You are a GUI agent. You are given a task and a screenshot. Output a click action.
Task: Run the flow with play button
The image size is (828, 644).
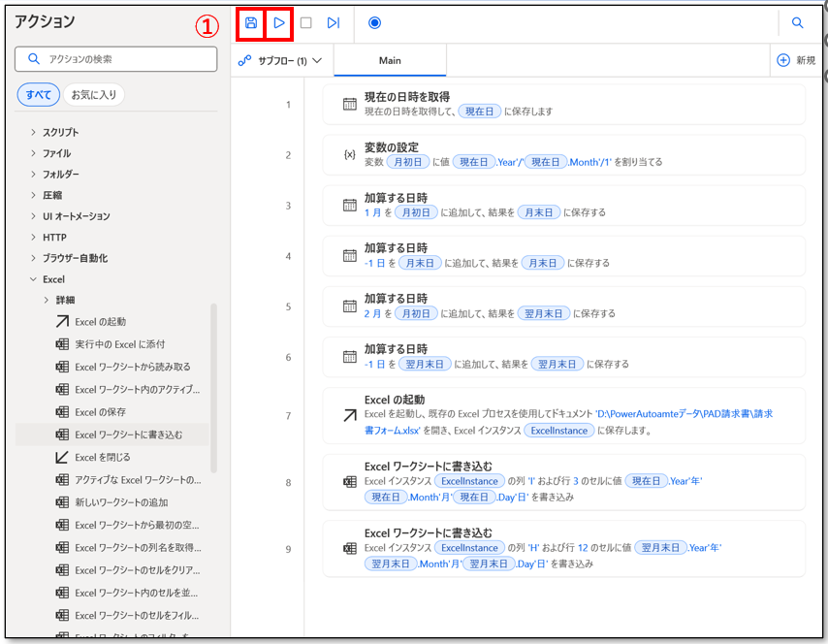279,22
